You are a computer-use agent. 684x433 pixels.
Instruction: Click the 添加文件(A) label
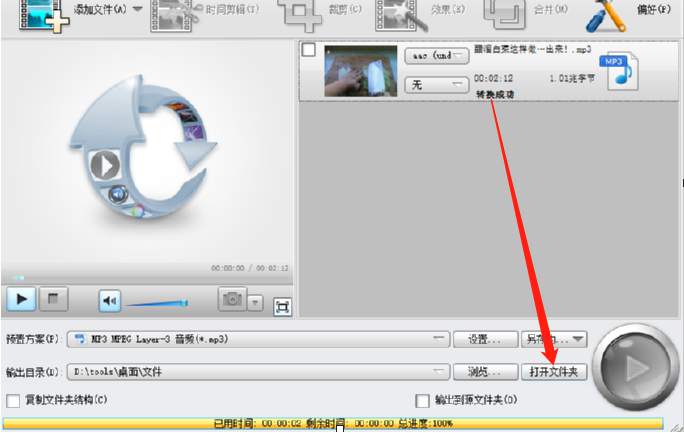[100, 9]
